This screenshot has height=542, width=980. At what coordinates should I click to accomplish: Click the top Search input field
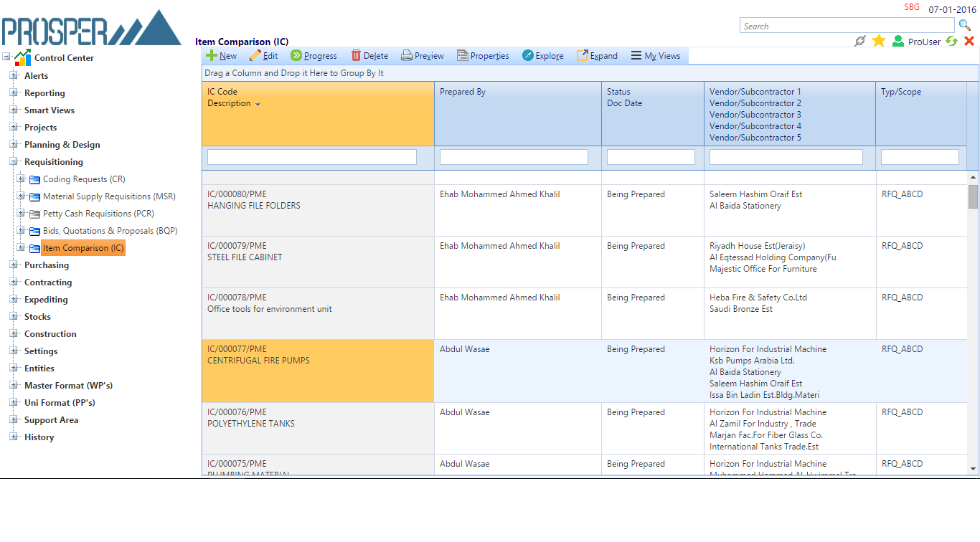point(848,26)
